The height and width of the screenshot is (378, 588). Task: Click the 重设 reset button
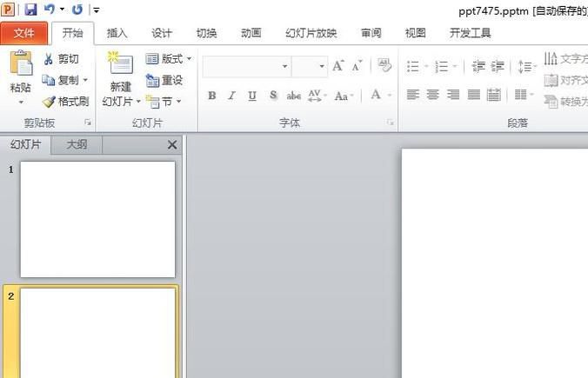[x=164, y=80]
